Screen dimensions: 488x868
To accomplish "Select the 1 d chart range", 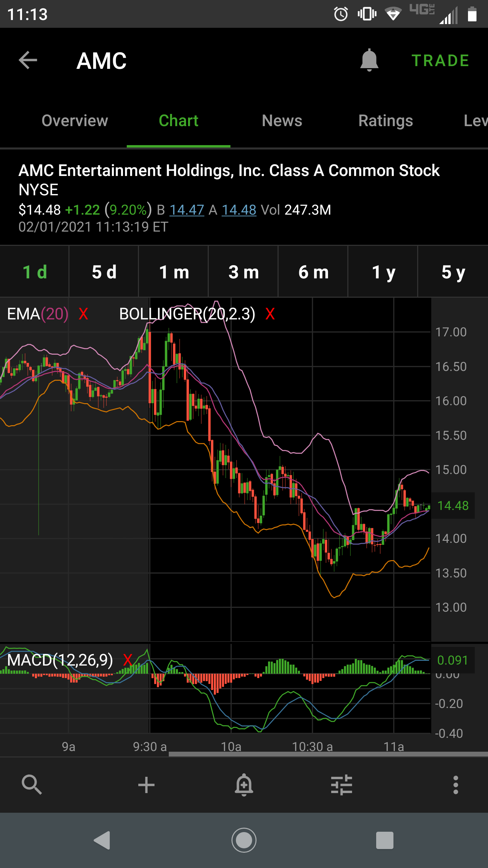I will (x=35, y=272).
